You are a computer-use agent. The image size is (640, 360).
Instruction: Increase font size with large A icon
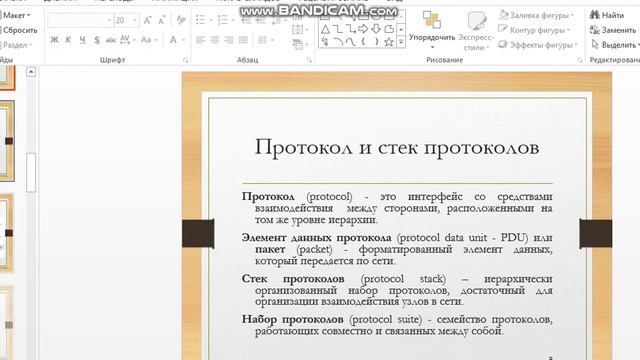tap(147, 20)
